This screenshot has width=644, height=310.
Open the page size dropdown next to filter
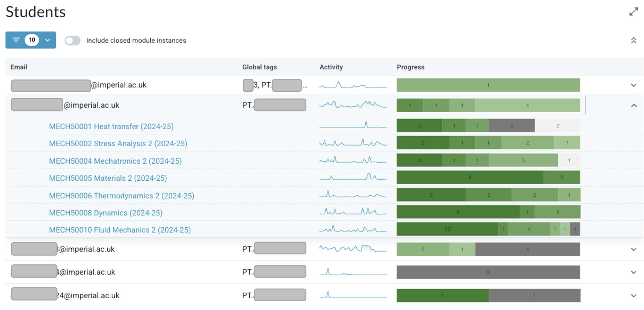coord(47,40)
